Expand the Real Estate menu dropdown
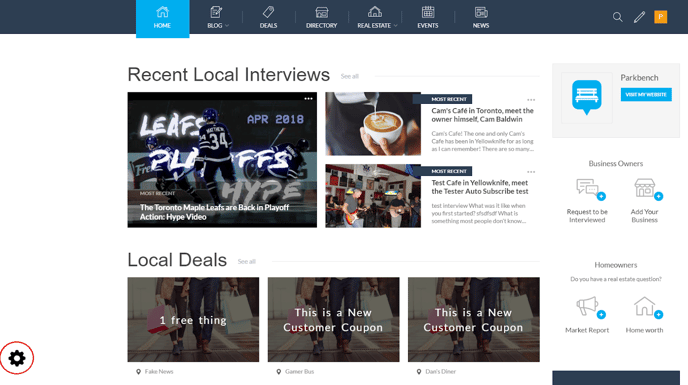688x385 pixels. tap(376, 18)
